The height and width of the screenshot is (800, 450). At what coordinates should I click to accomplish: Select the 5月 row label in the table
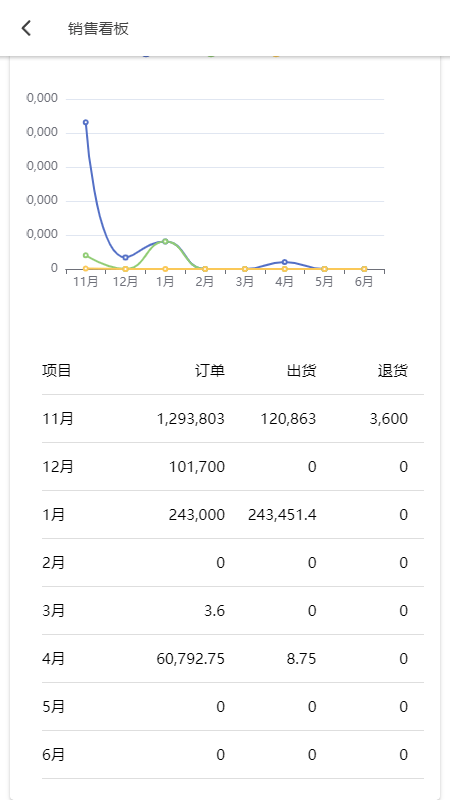coord(54,707)
